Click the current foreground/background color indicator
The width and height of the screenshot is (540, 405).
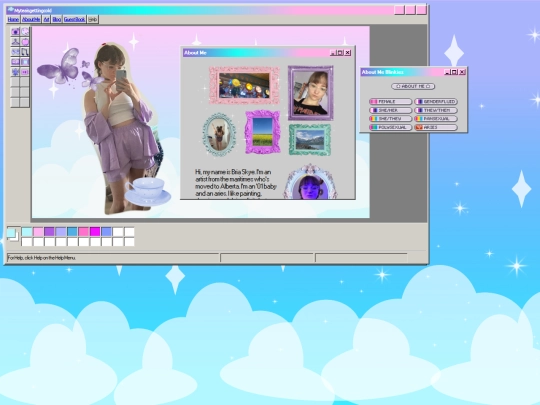click(x=13, y=235)
